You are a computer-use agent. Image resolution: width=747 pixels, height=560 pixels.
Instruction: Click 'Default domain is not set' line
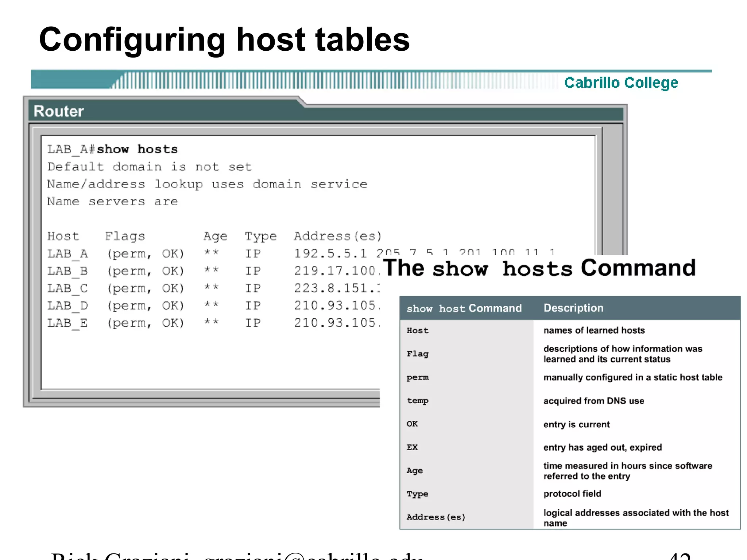(x=150, y=167)
